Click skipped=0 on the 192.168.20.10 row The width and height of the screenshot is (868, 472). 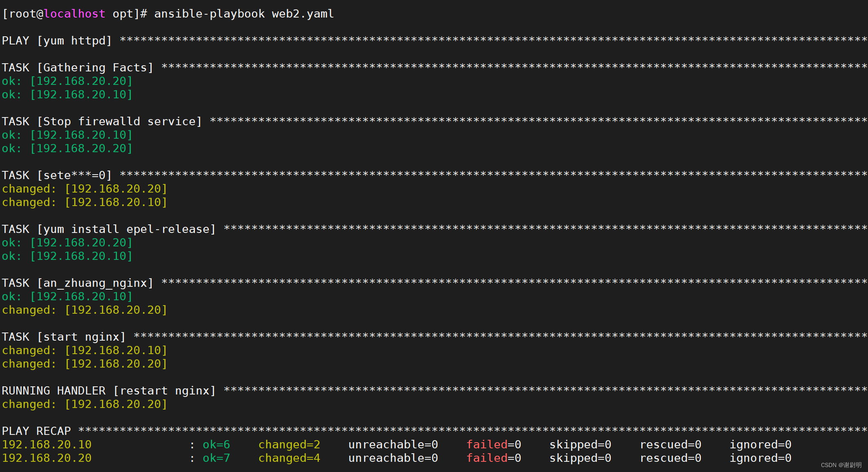coord(581,445)
